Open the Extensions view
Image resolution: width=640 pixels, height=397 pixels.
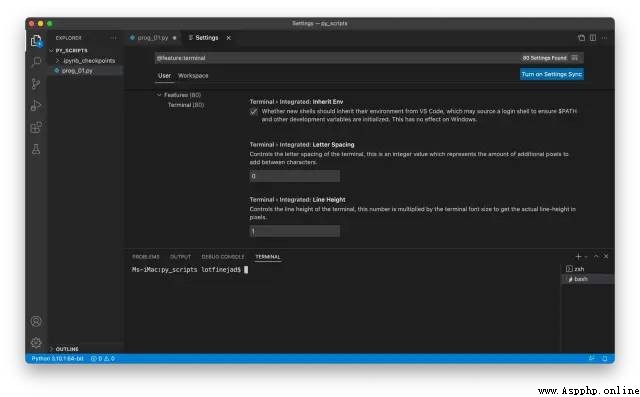tap(36, 127)
